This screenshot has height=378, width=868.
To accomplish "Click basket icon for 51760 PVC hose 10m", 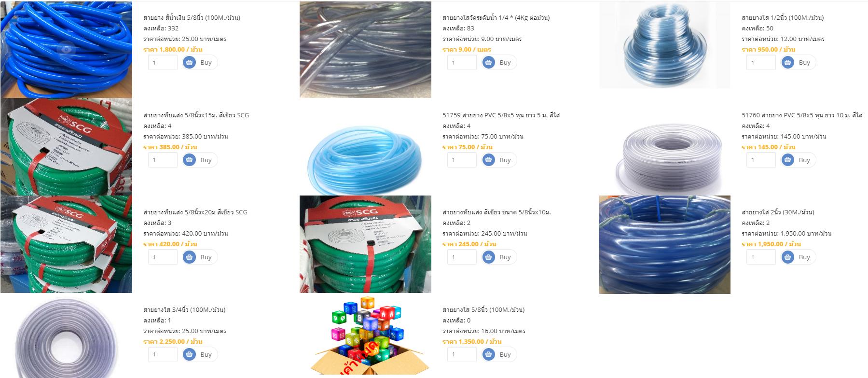I will click(x=788, y=160).
